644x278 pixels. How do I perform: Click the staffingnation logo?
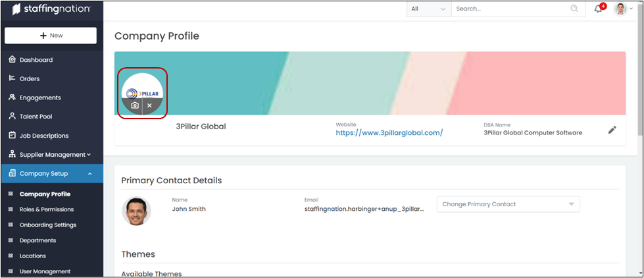[51, 9]
